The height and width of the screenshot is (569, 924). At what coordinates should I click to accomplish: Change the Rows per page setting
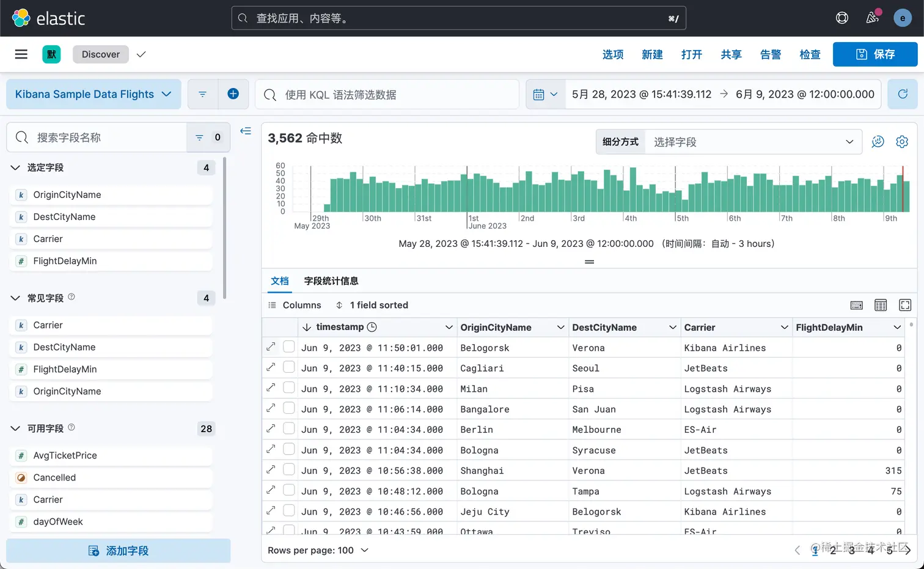coord(318,550)
